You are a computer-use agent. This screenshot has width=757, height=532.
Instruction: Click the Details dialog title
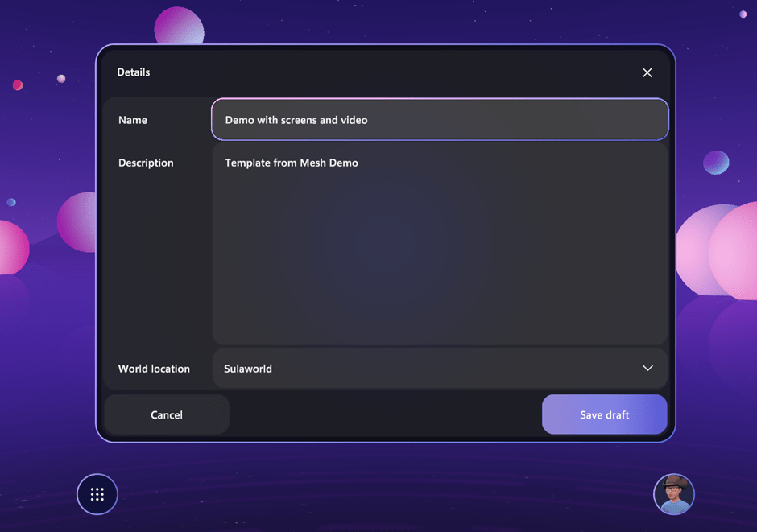[134, 72]
